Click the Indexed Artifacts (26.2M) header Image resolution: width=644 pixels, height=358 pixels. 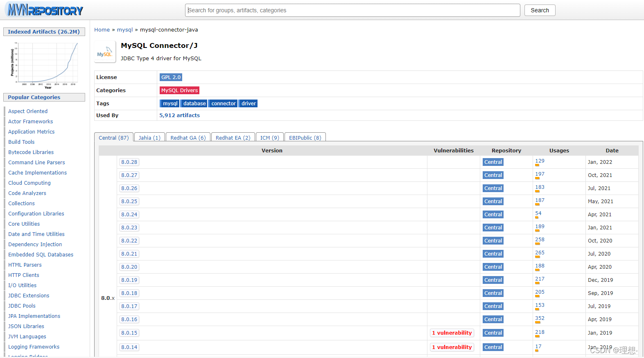(x=44, y=32)
